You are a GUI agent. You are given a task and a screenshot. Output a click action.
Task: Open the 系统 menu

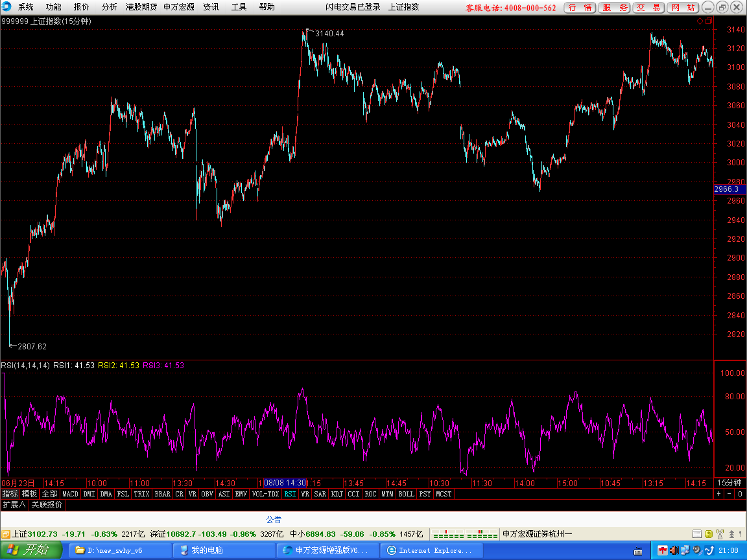pyautogui.click(x=26, y=7)
